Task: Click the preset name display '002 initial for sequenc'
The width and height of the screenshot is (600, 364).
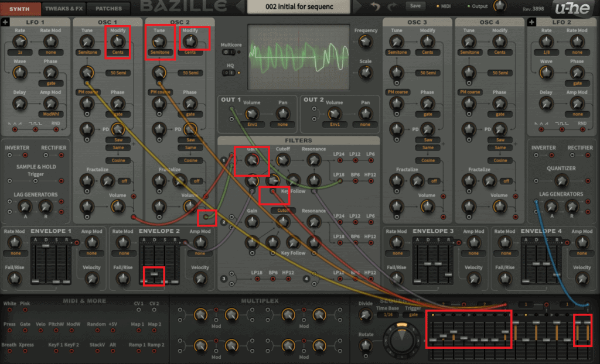Action: 299,6
